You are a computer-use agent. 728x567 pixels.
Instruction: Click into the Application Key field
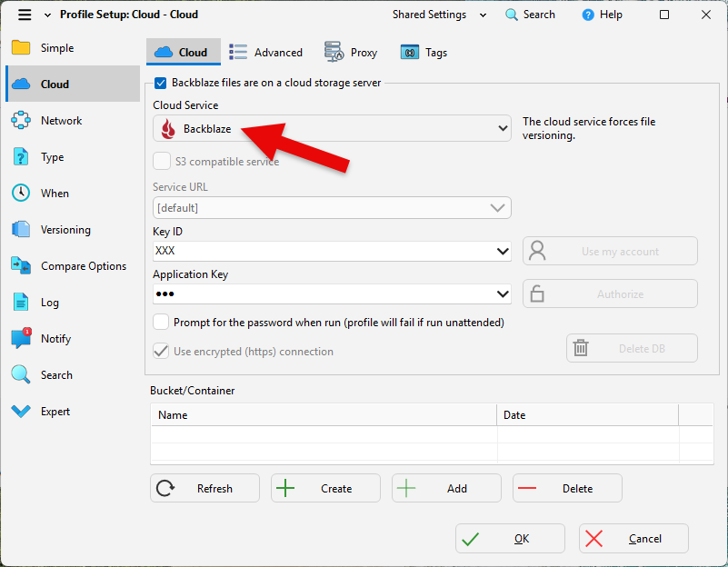(324, 293)
